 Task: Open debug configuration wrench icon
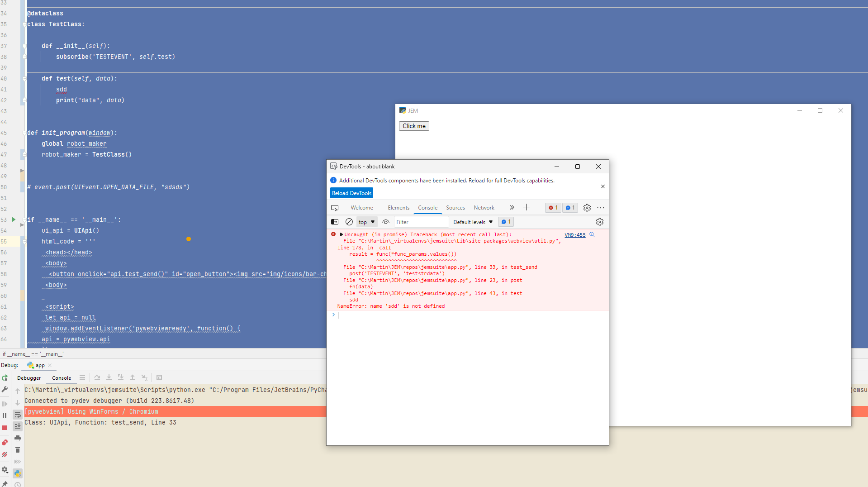coord(5,389)
